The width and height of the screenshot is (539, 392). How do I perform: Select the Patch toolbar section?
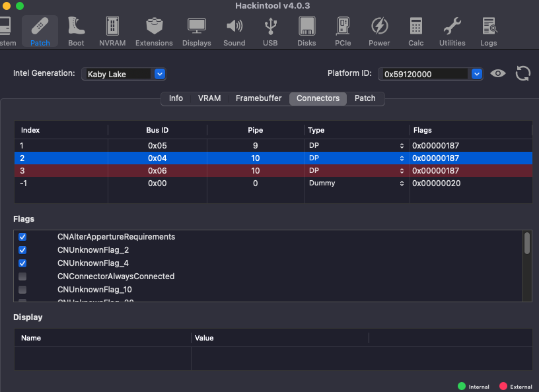[40, 31]
